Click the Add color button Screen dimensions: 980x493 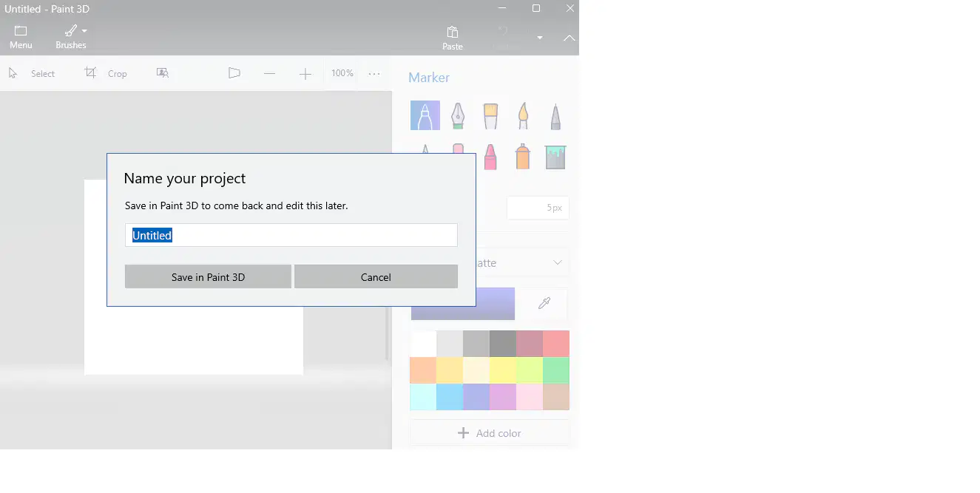[490, 433]
